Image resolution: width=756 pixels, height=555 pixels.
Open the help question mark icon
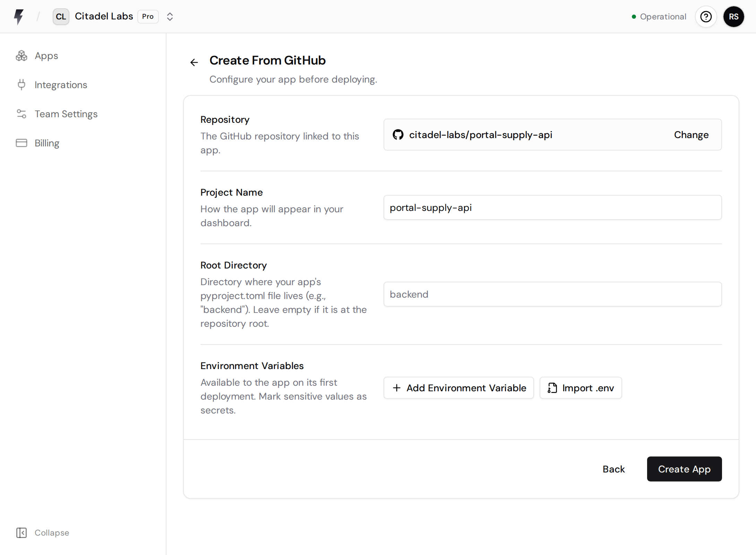click(x=706, y=17)
